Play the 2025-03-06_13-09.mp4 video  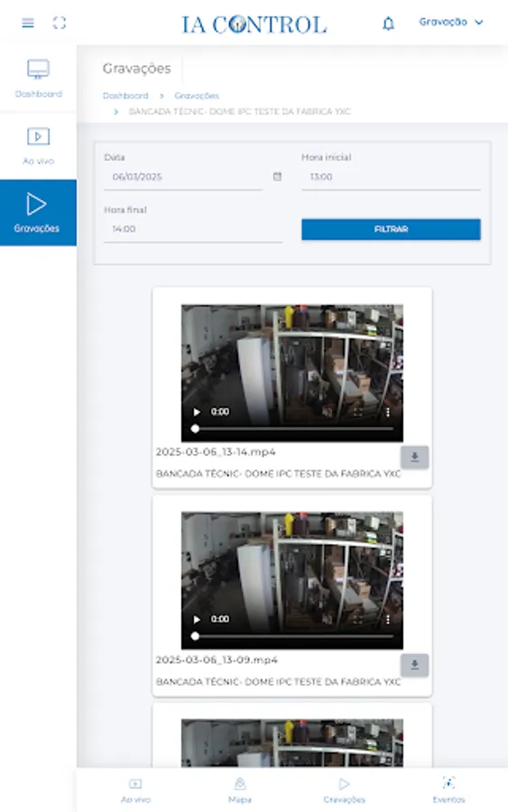[197, 619]
